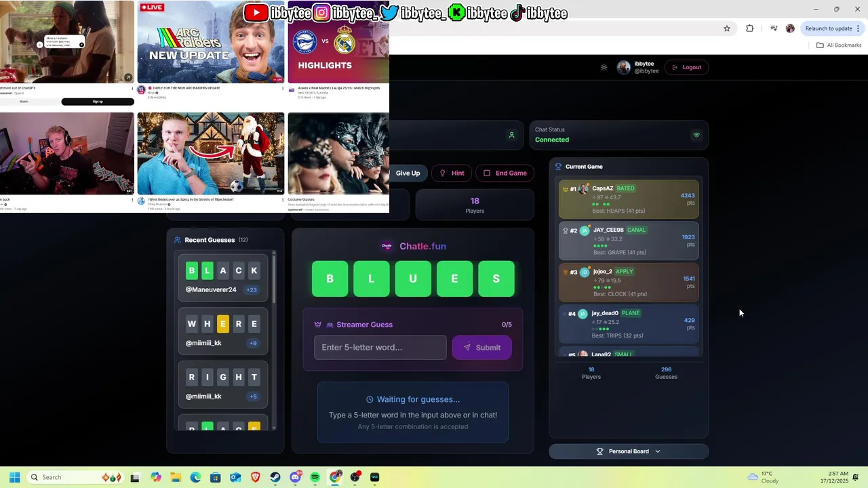Bookmark this page with the star icon
868x488 pixels.
(727, 28)
